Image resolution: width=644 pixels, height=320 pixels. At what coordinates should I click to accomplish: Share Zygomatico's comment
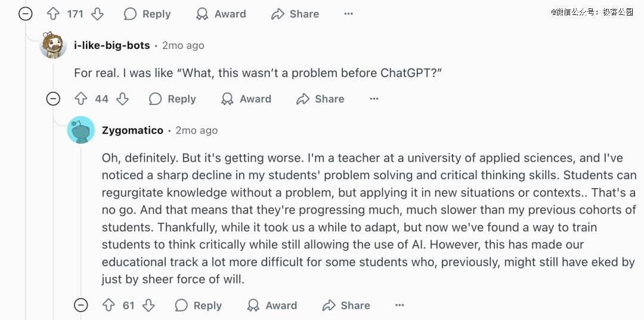(x=346, y=305)
